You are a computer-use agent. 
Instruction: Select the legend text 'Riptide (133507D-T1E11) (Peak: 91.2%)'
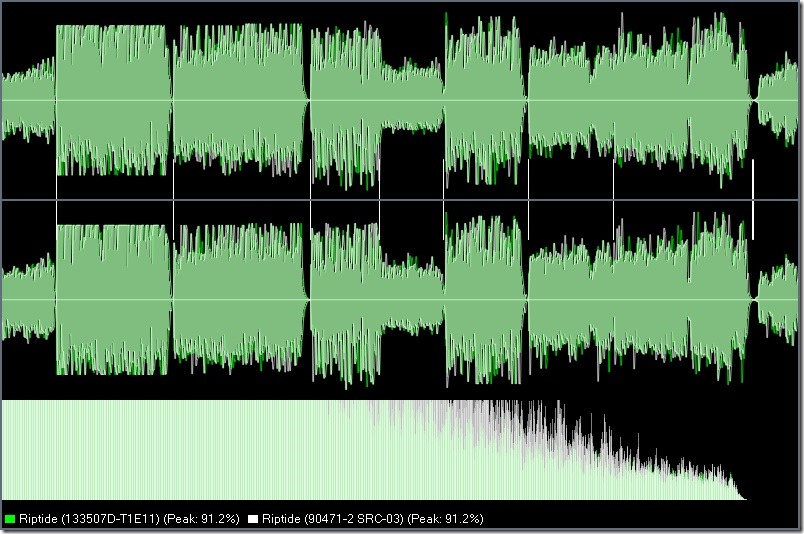click(x=129, y=519)
